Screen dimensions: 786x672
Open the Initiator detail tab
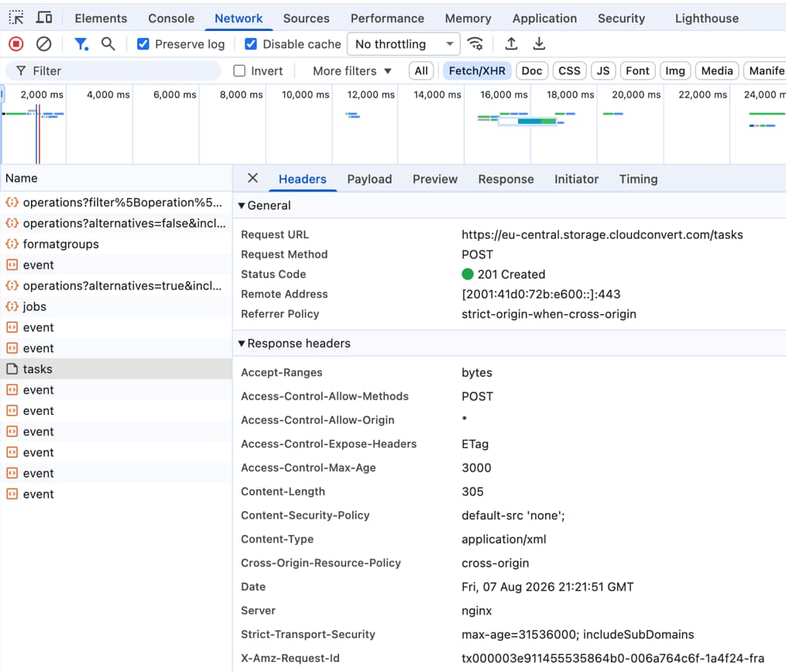tap(576, 180)
